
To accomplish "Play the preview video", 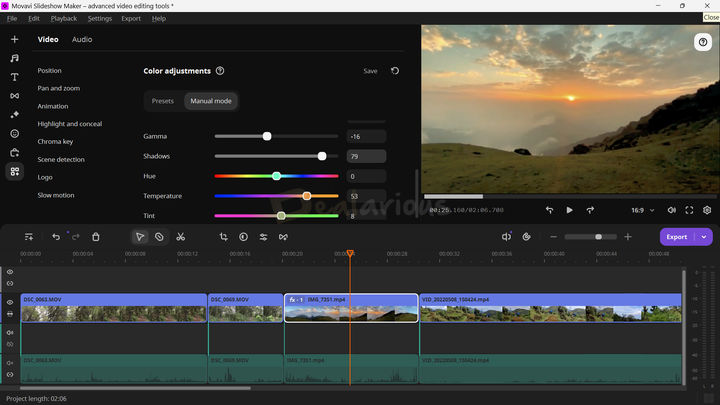I will (x=569, y=210).
